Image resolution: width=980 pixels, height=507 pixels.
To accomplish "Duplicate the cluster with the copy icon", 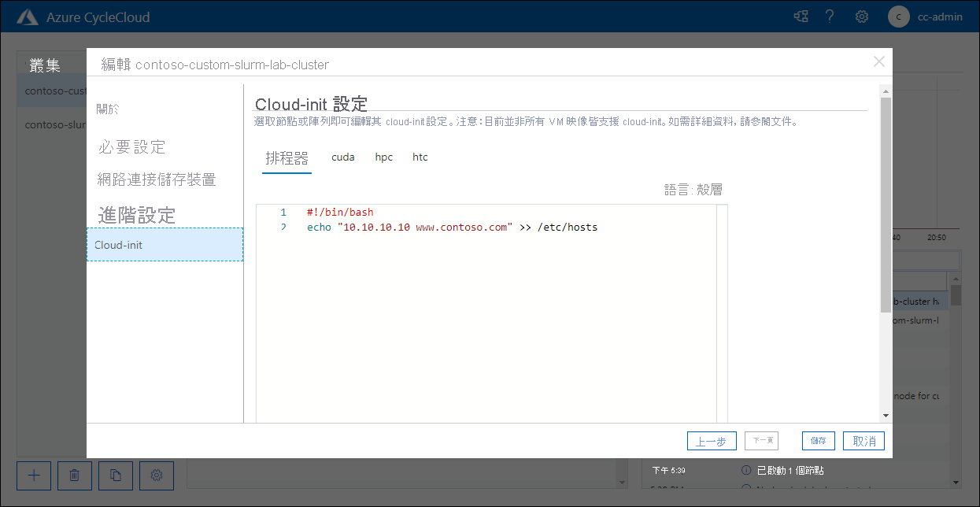I will click(x=115, y=476).
